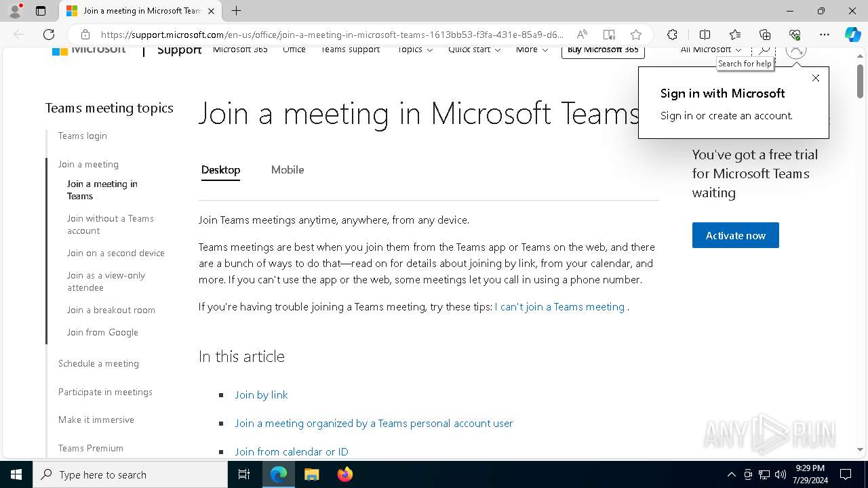The height and width of the screenshot is (488, 868).
Task: Open the Copilot sidebar
Action: click(852, 35)
